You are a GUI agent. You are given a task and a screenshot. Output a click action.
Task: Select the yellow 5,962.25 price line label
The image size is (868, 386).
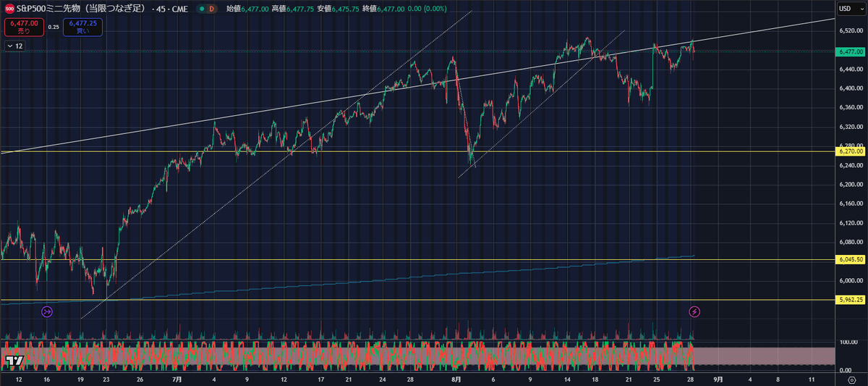(x=850, y=299)
